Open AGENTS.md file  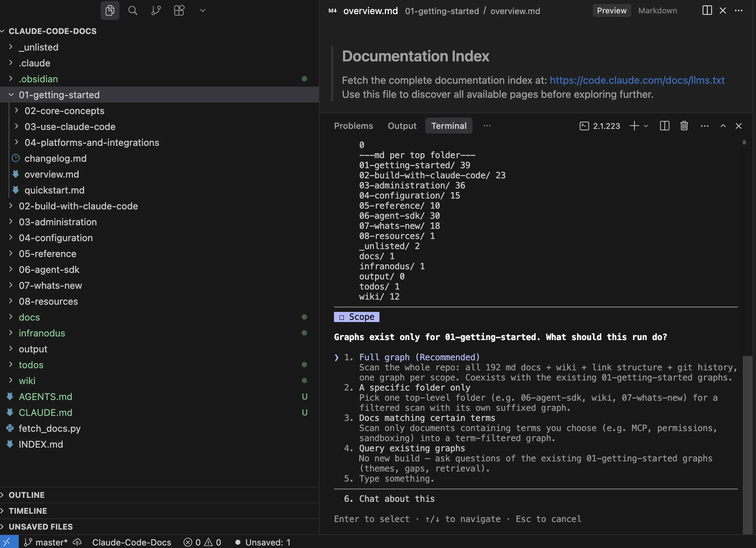[x=159, y=396]
